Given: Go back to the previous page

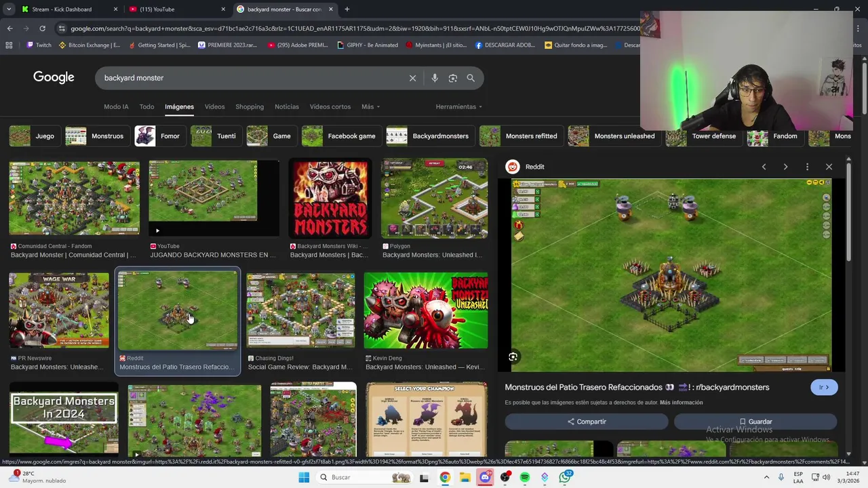Looking at the screenshot, I should click(x=9, y=28).
